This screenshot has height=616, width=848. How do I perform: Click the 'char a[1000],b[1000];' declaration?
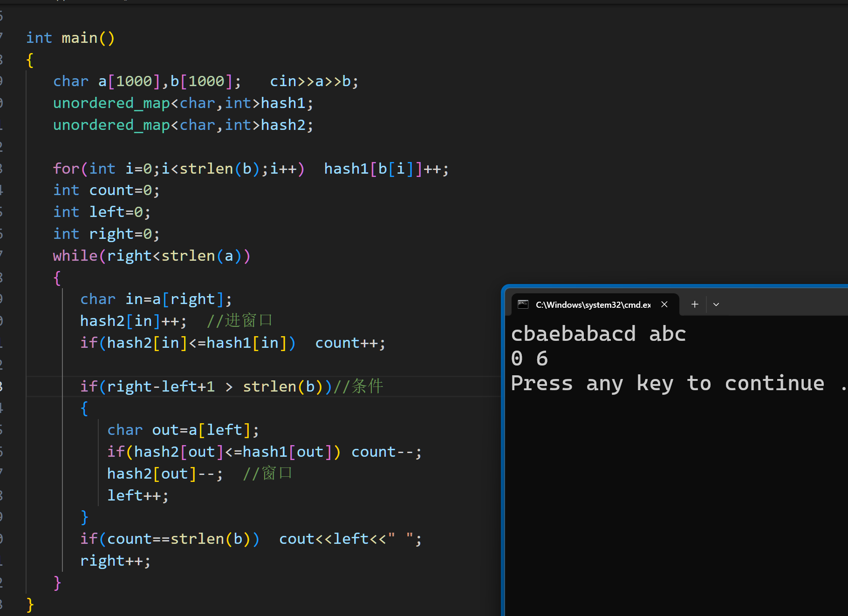(147, 81)
